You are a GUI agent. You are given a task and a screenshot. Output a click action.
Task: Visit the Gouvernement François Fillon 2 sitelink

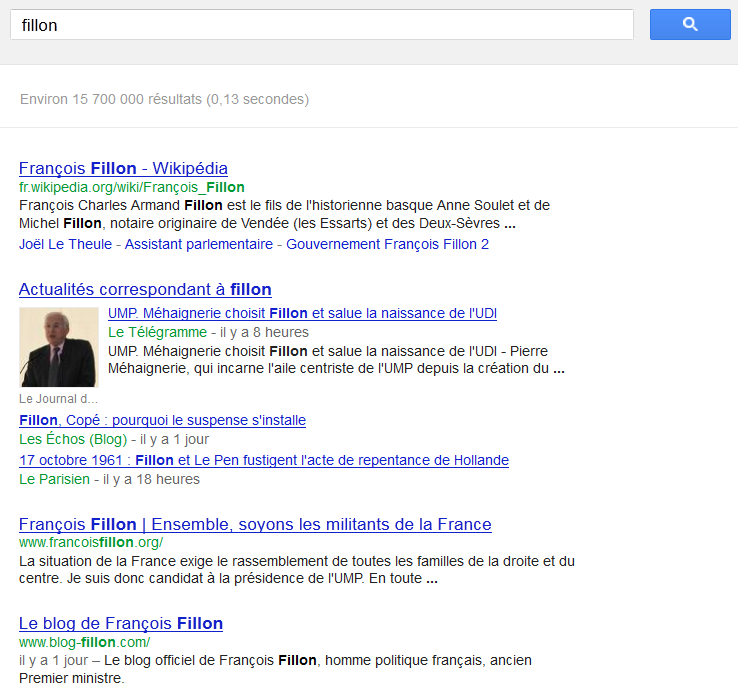(388, 244)
